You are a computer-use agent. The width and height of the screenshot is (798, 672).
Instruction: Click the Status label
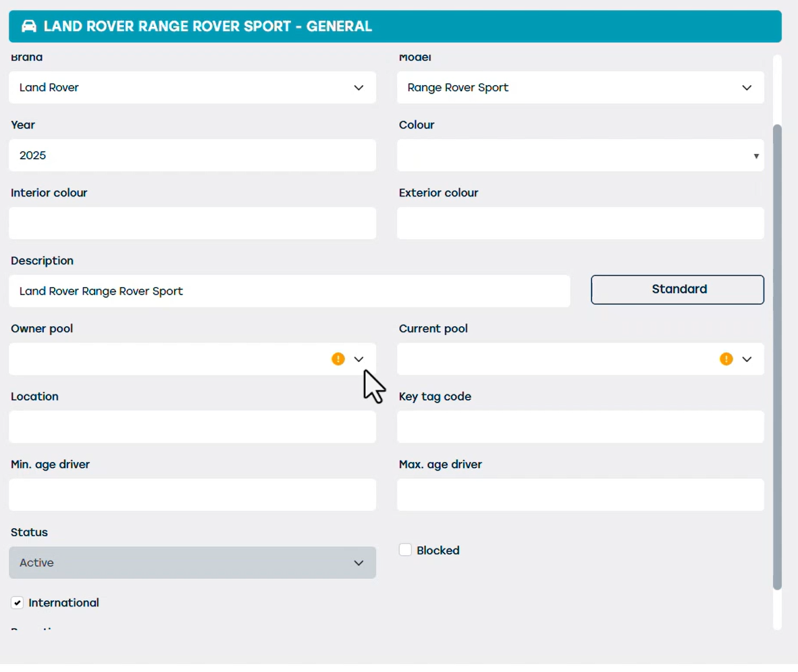click(x=29, y=532)
